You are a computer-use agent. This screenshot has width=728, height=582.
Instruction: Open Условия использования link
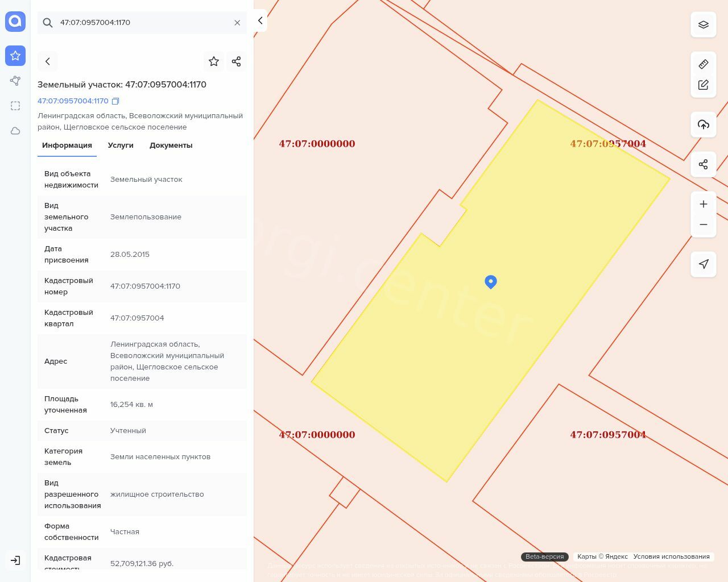[671, 557]
